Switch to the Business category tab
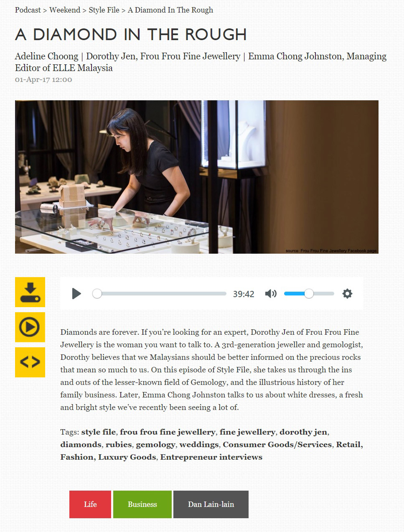 point(142,504)
